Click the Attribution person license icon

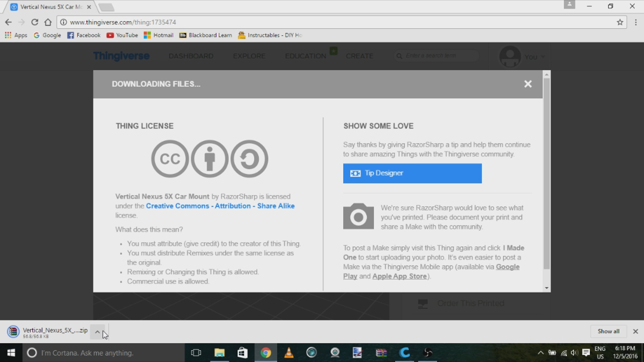[210, 159]
